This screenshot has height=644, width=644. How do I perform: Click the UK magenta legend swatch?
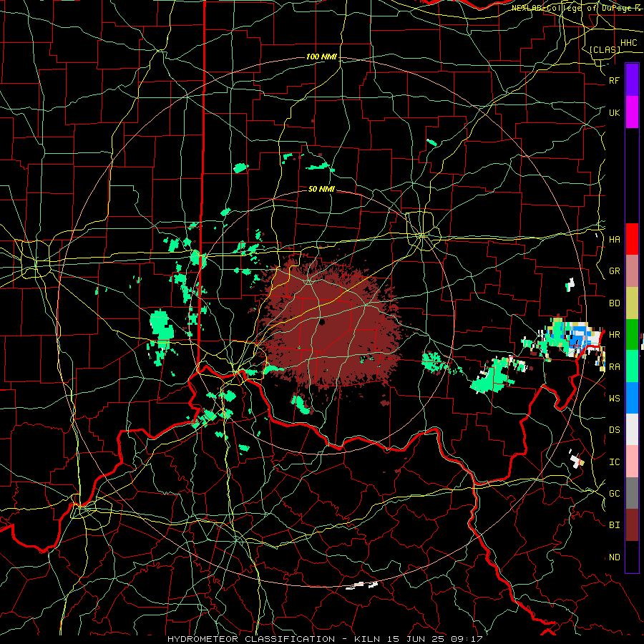point(632,112)
